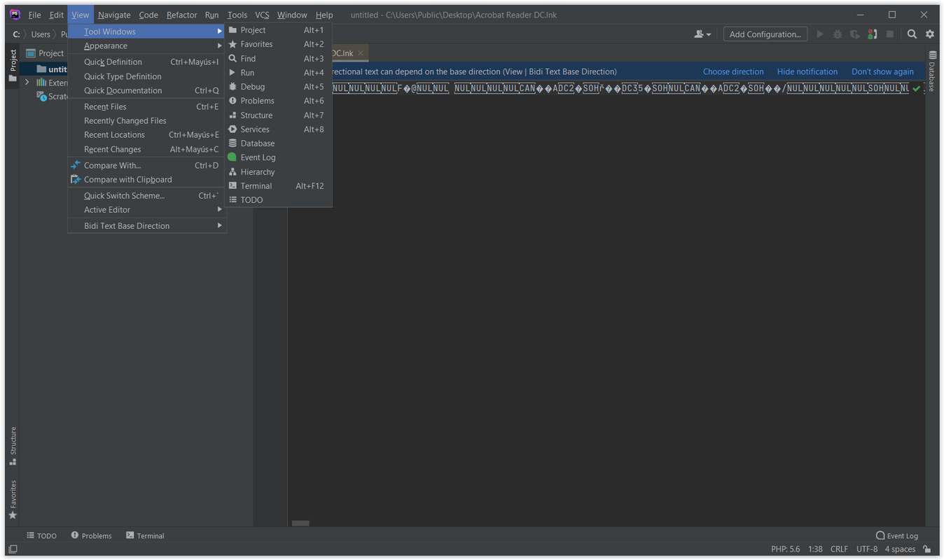
Task: Toggle the Structure side panel tab
Action: [x=13, y=446]
